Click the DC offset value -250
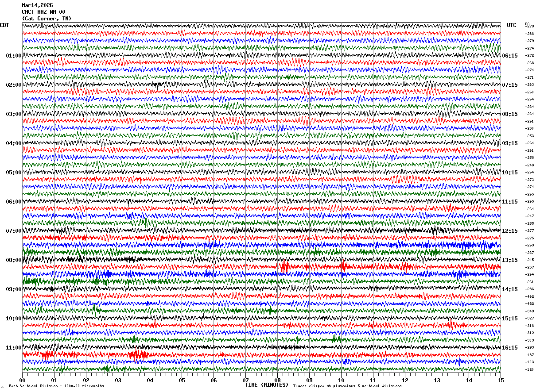Screen dimensions: 536x392 click(529, 128)
